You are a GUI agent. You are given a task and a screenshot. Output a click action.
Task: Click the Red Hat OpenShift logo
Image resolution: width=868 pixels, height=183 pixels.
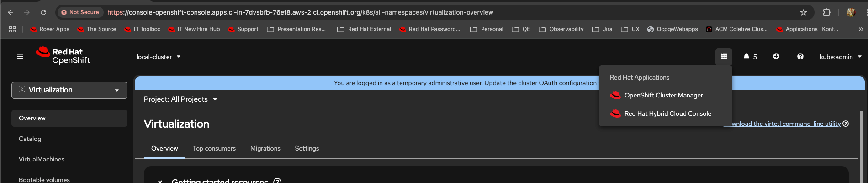(x=63, y=56)
